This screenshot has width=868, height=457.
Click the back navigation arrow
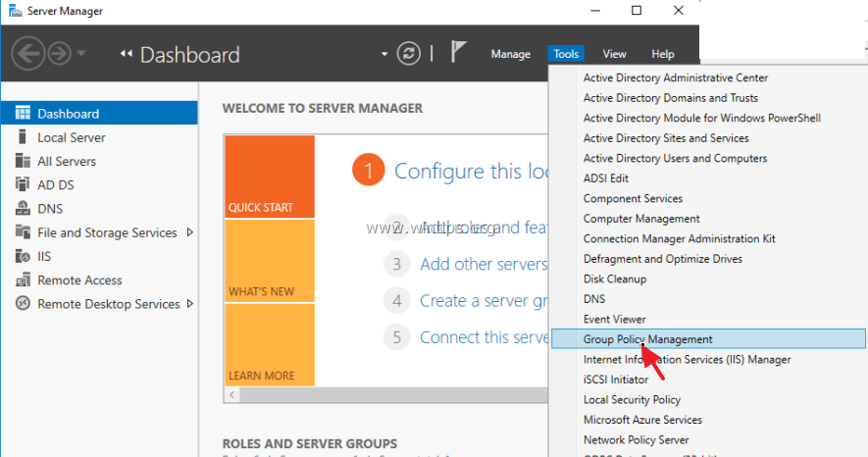pos(27,54)
